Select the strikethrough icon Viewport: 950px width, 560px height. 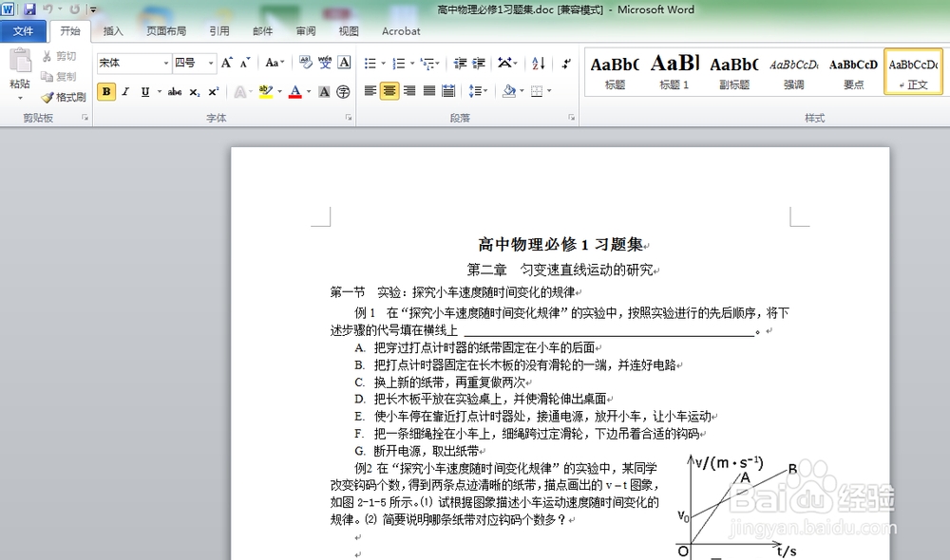(x=175, y=92)
